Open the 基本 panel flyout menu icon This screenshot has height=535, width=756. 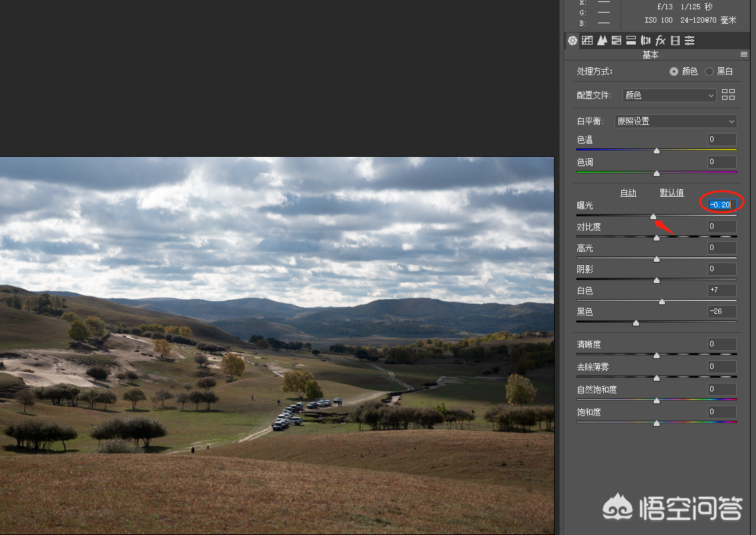[x=744, y=54]
